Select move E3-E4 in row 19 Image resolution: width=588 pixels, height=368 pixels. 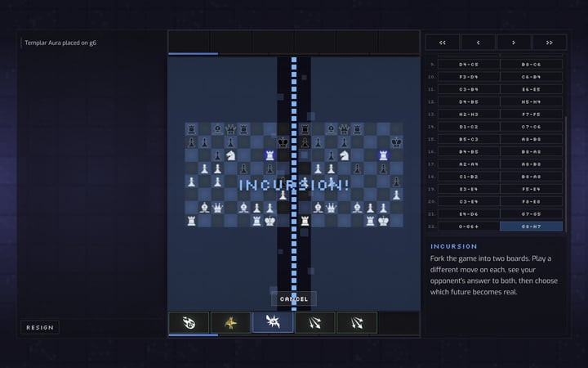469,189
